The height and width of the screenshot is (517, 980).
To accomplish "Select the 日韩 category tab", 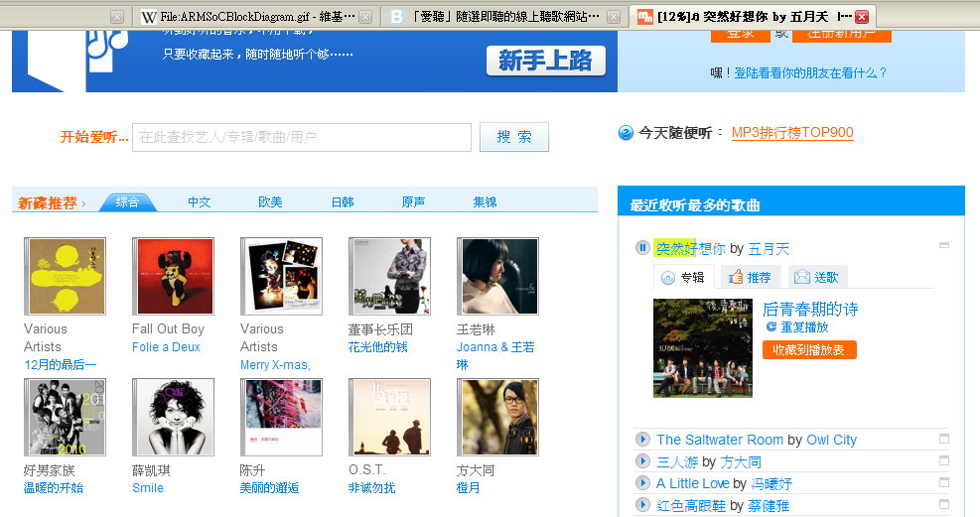I will pos(342,202).
